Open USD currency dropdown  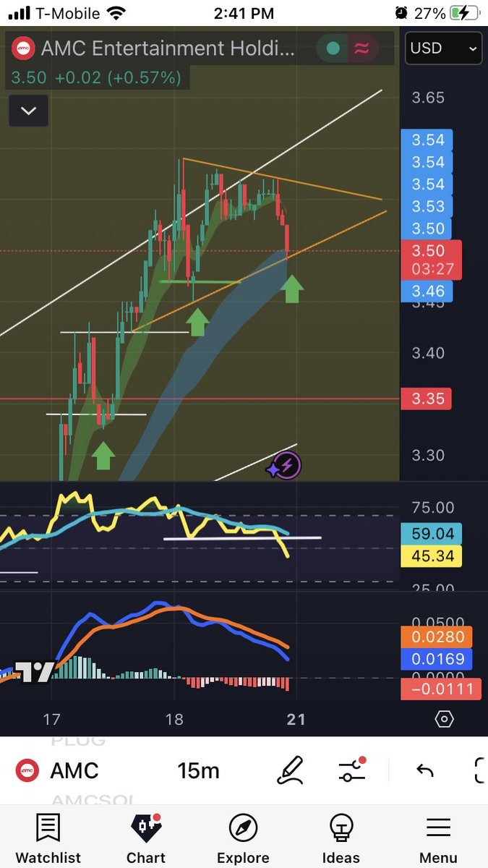444,49
